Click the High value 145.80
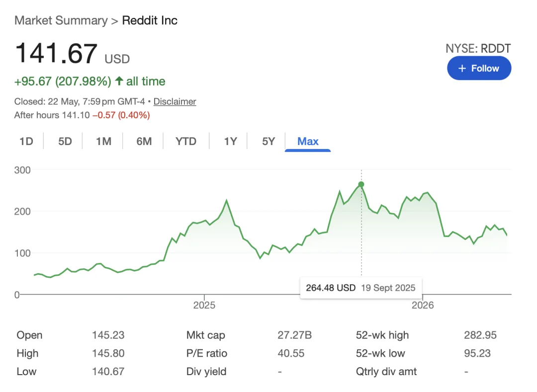The image size is (537, 392). coord(108,353)
